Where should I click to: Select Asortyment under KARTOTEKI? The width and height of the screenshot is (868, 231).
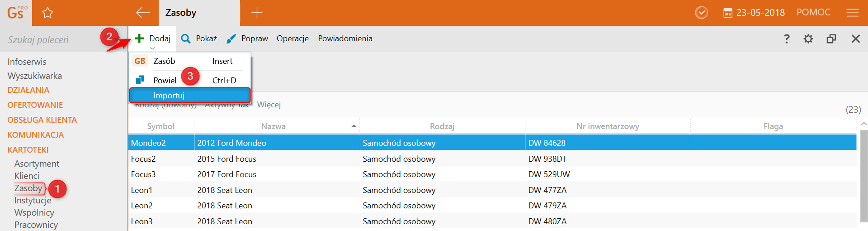37,164
